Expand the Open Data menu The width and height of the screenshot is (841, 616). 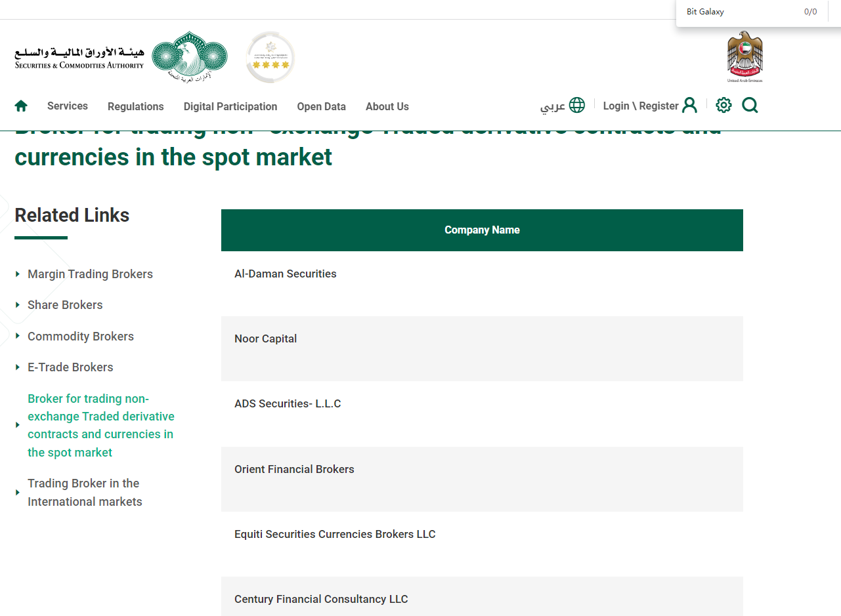(x=321, y=106)
